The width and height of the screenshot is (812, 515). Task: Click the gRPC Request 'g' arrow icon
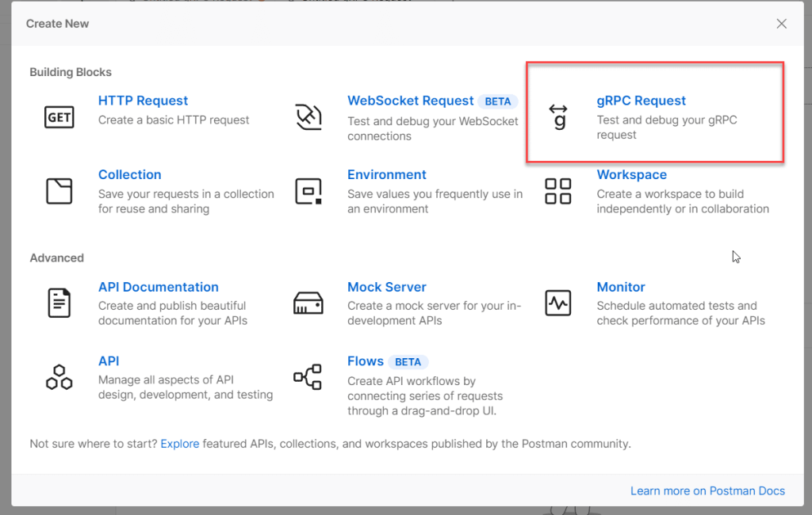[x=558, y=116]
